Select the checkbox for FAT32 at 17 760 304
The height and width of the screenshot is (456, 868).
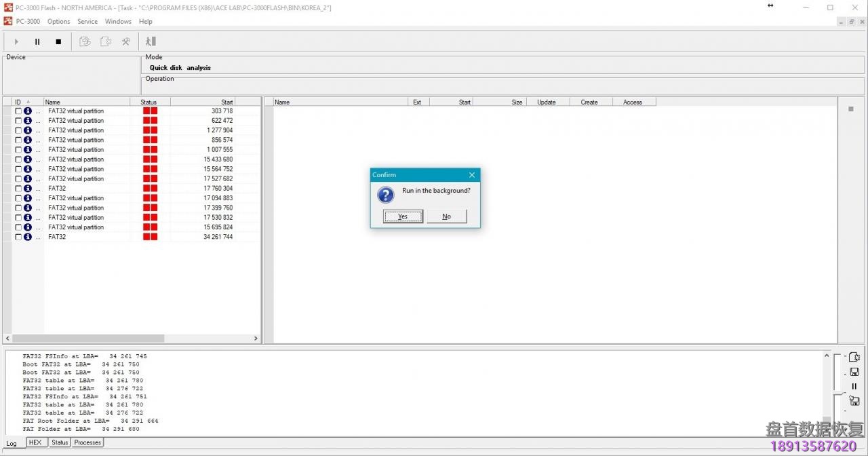coord(18,189)
